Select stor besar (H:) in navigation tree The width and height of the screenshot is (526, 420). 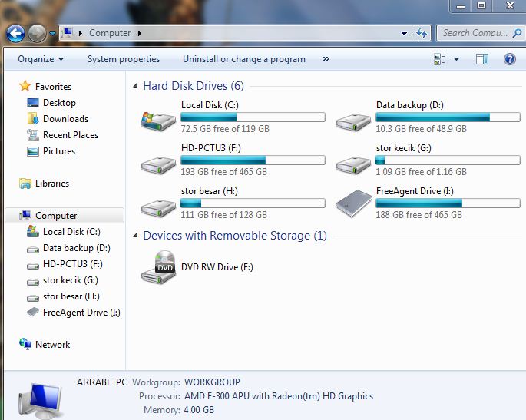click(x=71, y=296)
